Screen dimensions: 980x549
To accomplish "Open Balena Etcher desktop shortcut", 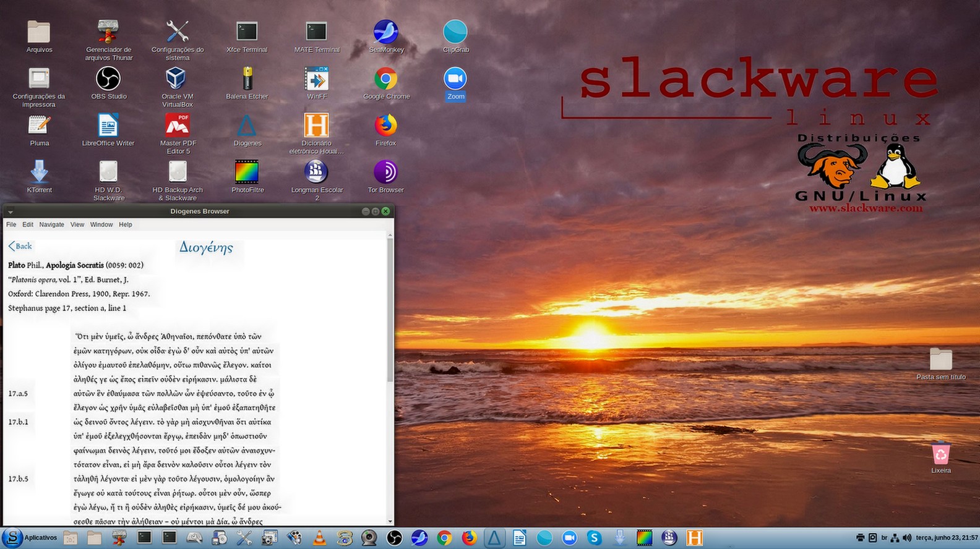I will [x=247, y=79].
